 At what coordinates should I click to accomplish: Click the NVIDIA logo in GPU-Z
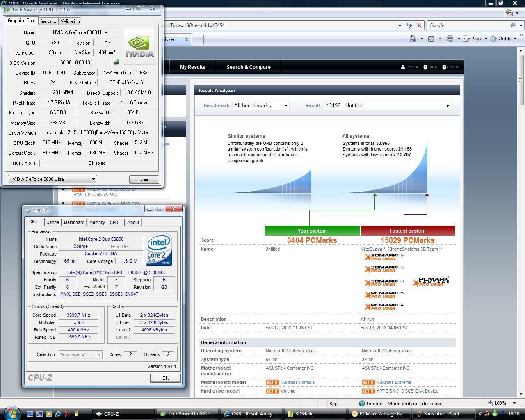click(x=139, y=47)
